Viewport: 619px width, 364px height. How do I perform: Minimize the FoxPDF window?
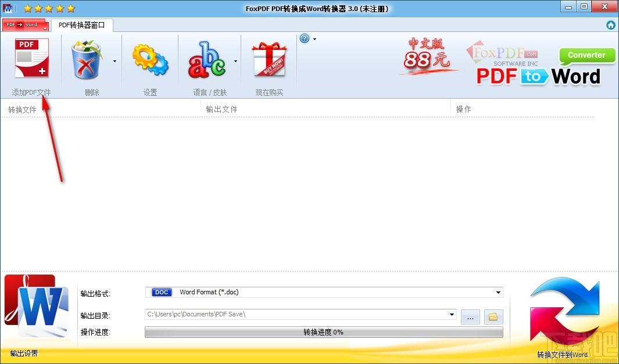click(569, 7)
